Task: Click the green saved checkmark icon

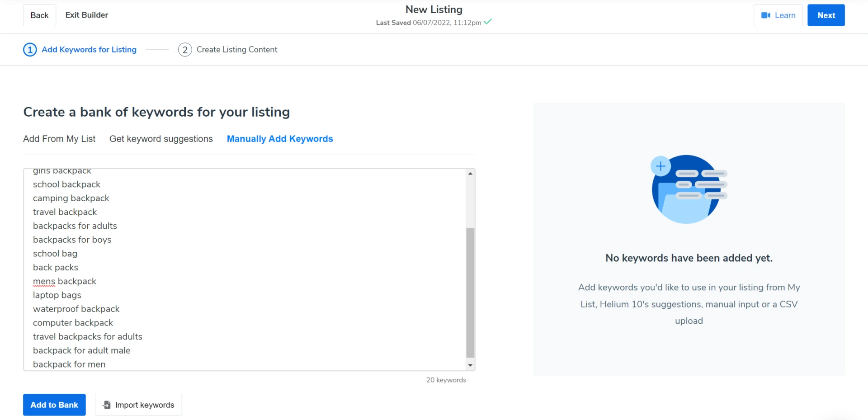Action: pyautogui.click(x=488, y=22)
